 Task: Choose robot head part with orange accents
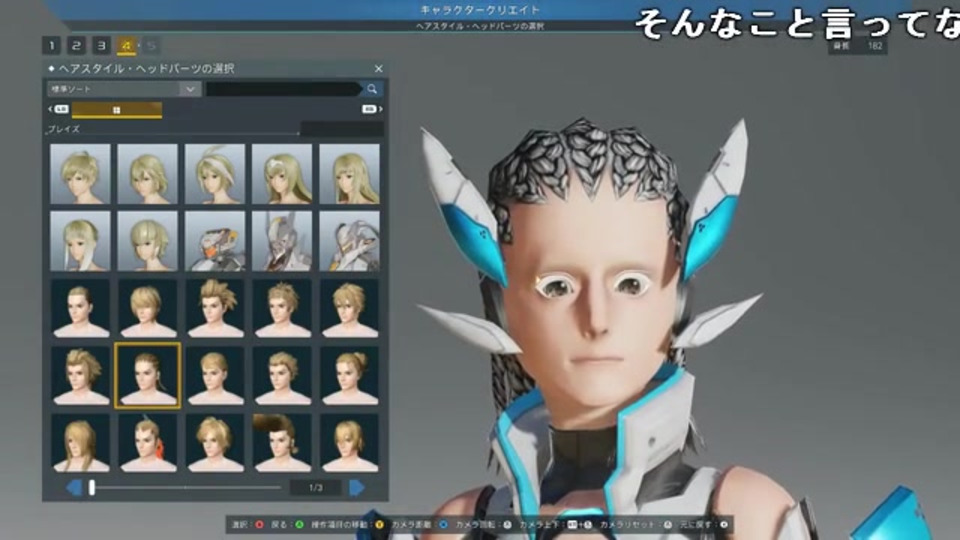(x=215, y=241)
